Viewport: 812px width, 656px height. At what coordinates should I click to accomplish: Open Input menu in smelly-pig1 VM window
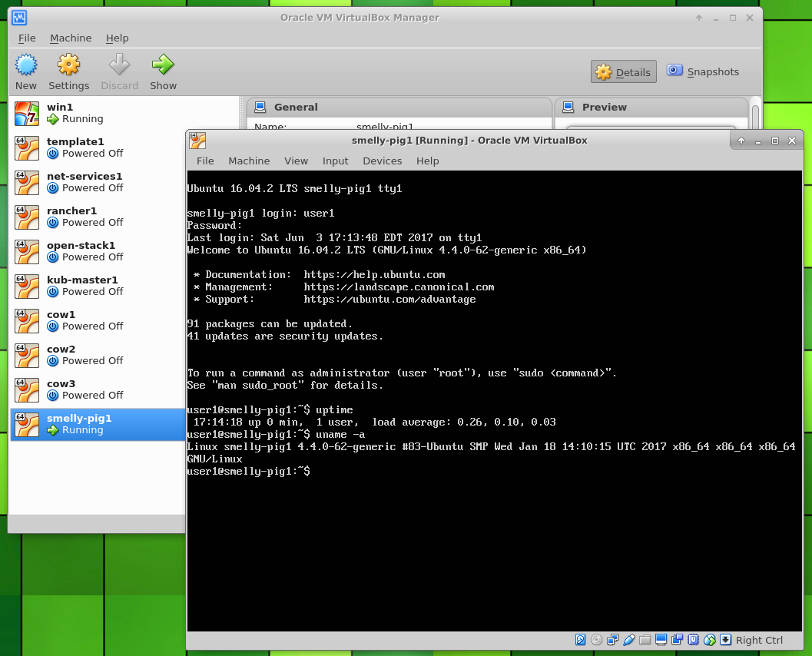coord(336,161)
